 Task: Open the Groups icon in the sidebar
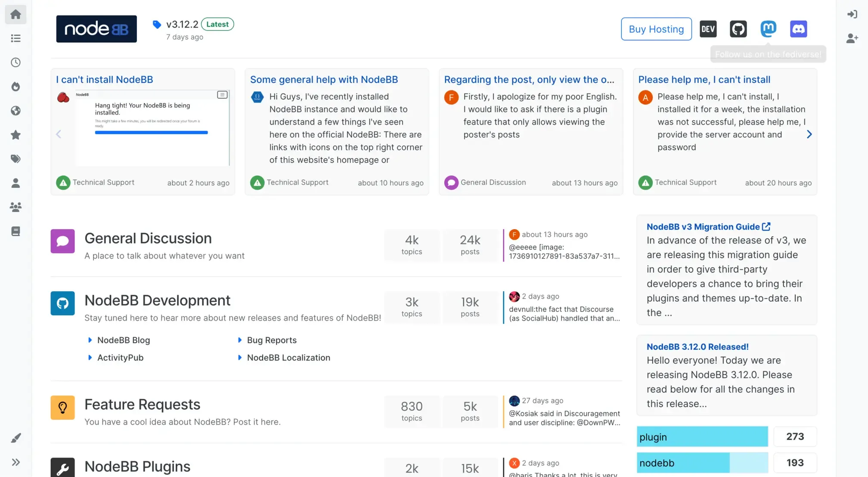point(15,207)
